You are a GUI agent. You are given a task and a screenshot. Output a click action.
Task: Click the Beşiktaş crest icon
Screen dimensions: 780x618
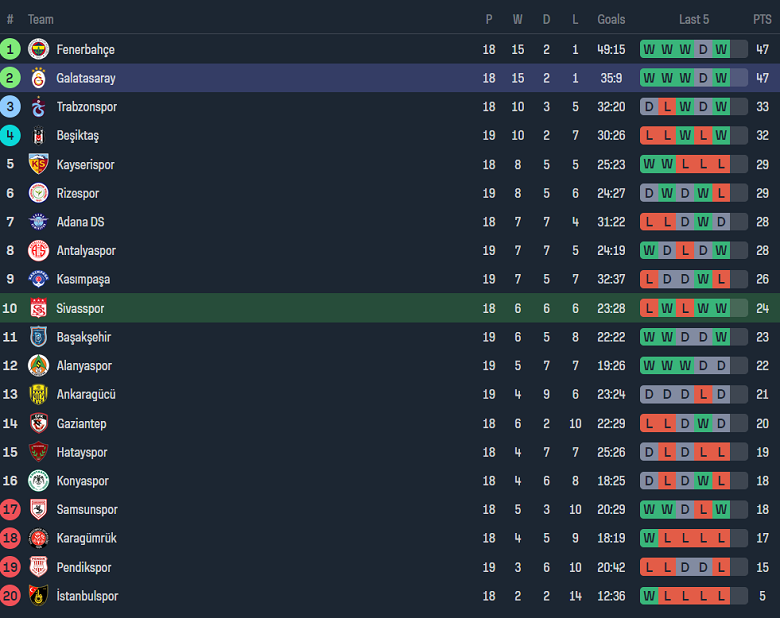pyautogui.click(x=38, y=136)
